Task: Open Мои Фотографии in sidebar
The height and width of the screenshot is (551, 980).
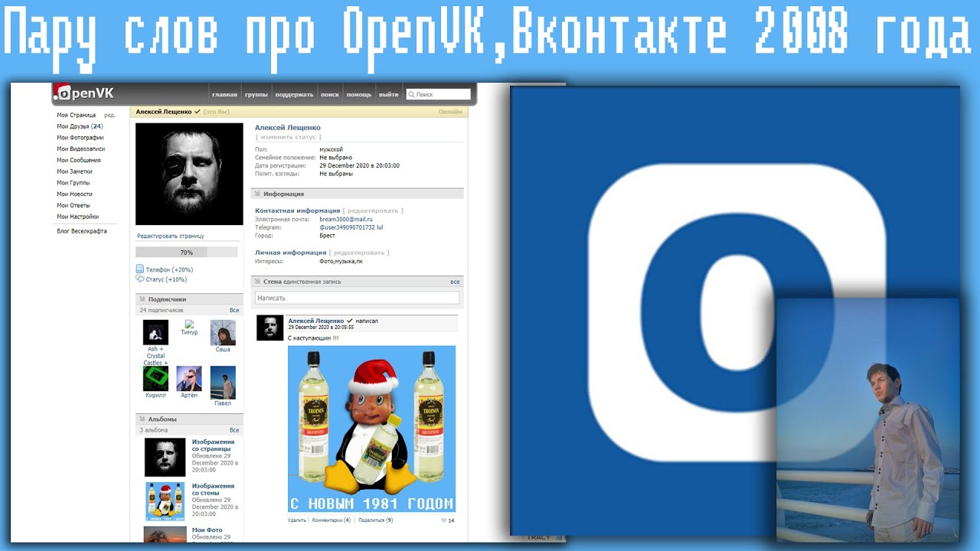Action: 80,138
